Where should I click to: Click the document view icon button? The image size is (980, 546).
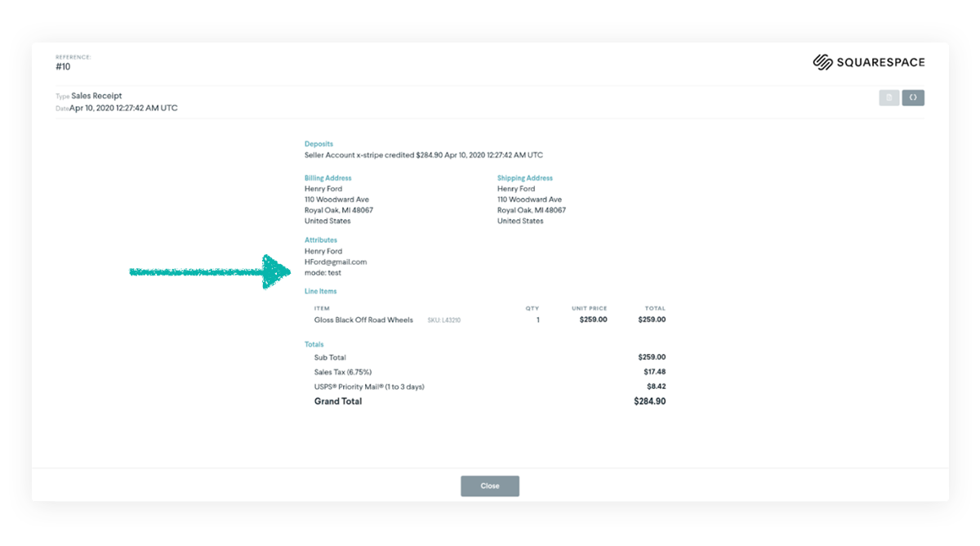[x=889, y=98]
